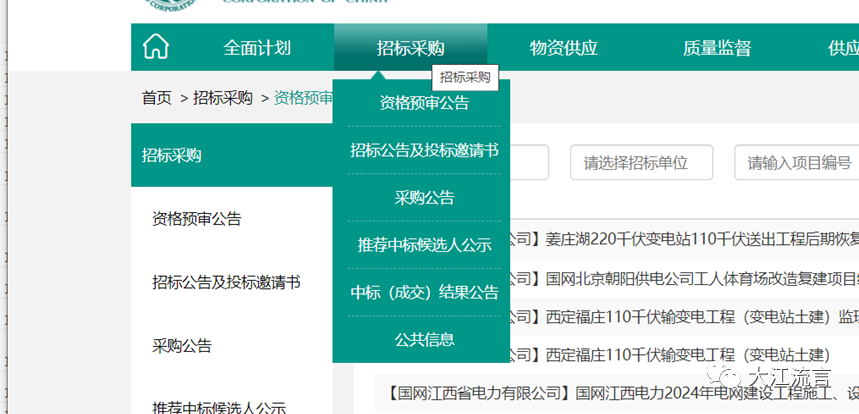Open 资格预审公告 in the left sidebar
This screenshot has width=859, height=414.
[197, 219]
